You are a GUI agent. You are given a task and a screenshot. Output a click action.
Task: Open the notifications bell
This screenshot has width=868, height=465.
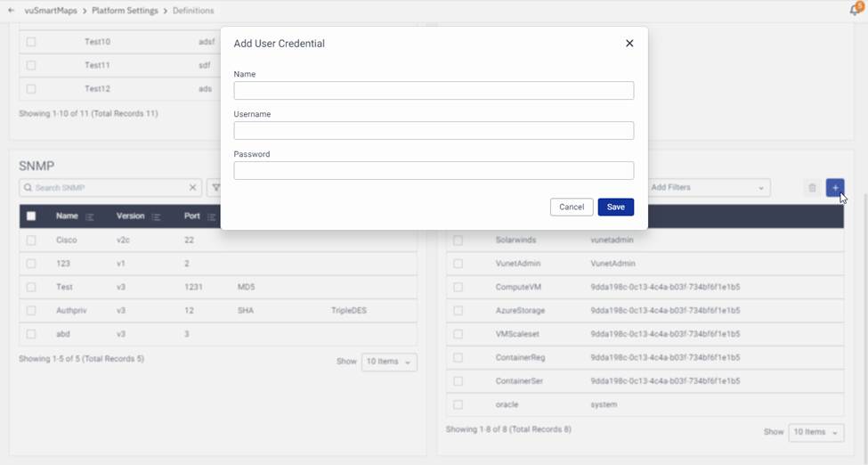click(x=855, y=11)
